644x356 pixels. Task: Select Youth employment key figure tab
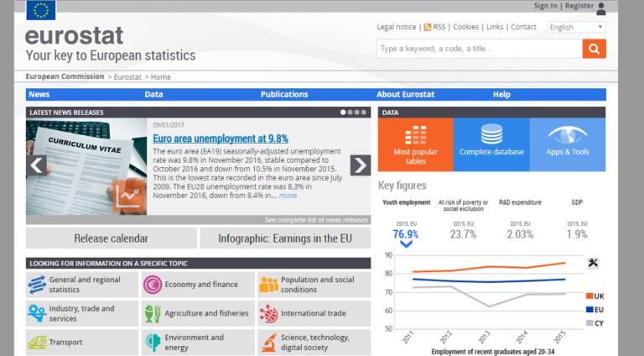click(406, 202)
